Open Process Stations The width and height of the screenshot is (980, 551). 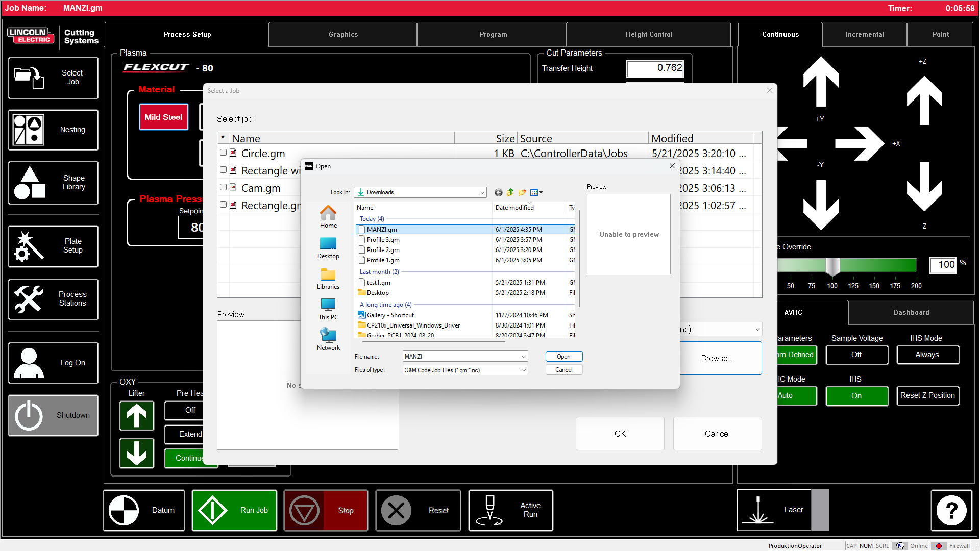(x=53, y=299)
